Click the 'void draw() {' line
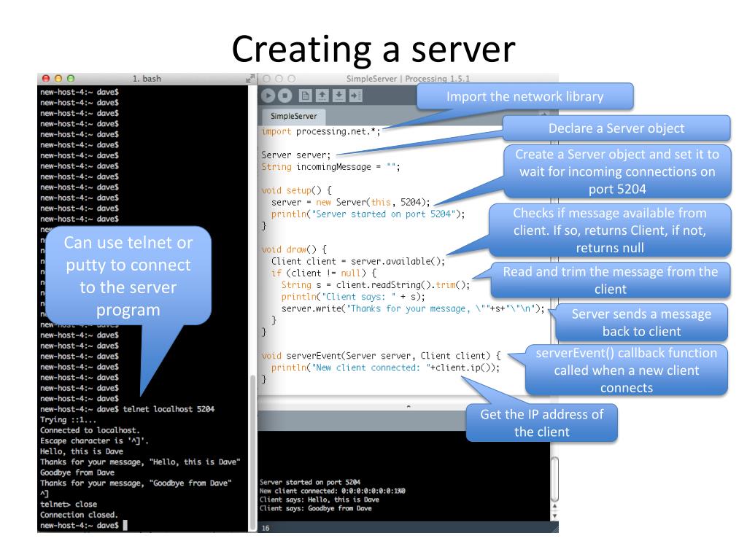This screenshot has height=560, width=747. coord(294,249)
